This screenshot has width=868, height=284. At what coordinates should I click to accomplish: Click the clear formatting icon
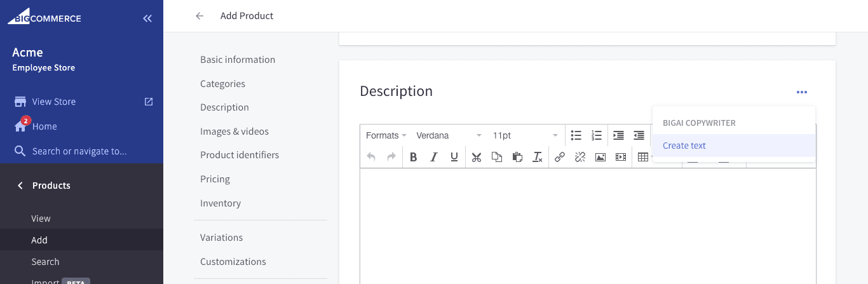pyautogui.click(x=538, y=157)
